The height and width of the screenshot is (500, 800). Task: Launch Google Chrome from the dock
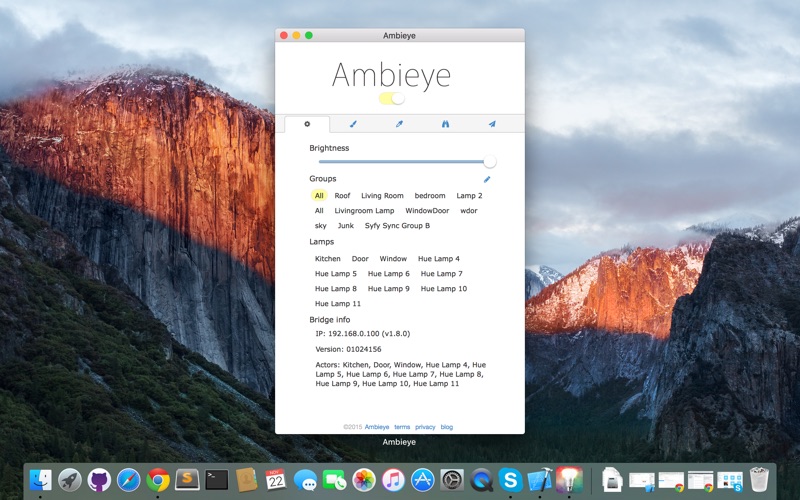coord(158,480)
